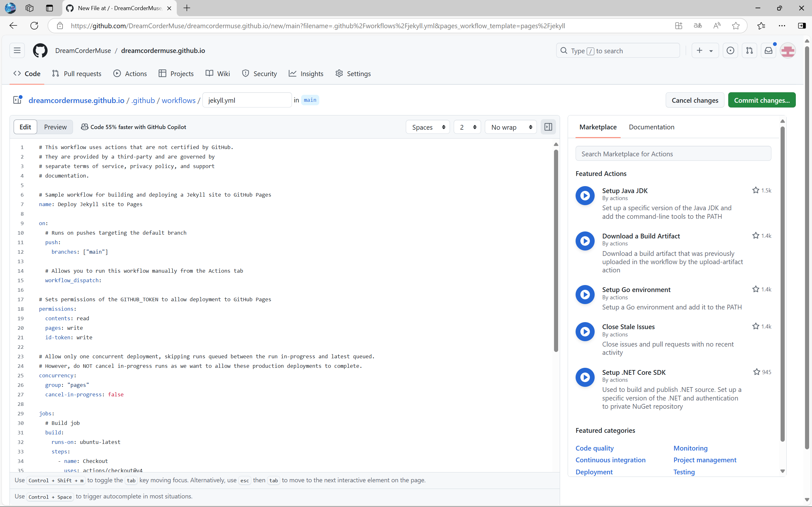Click the GitHub Copilot icon above the editor
Screen dimensions: 812x507
click(x=84, y=127)
